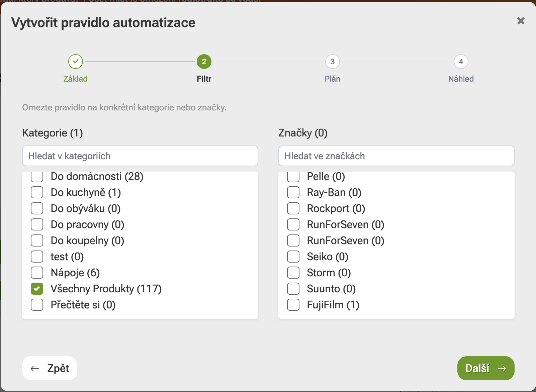
Task: Enable the FujiFilm brand checkbox
Action: click(x=293, y=305)
